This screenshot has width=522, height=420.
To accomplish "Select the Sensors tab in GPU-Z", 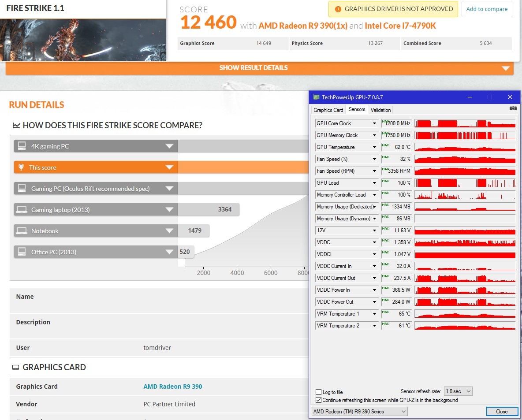I will point(357,109).
